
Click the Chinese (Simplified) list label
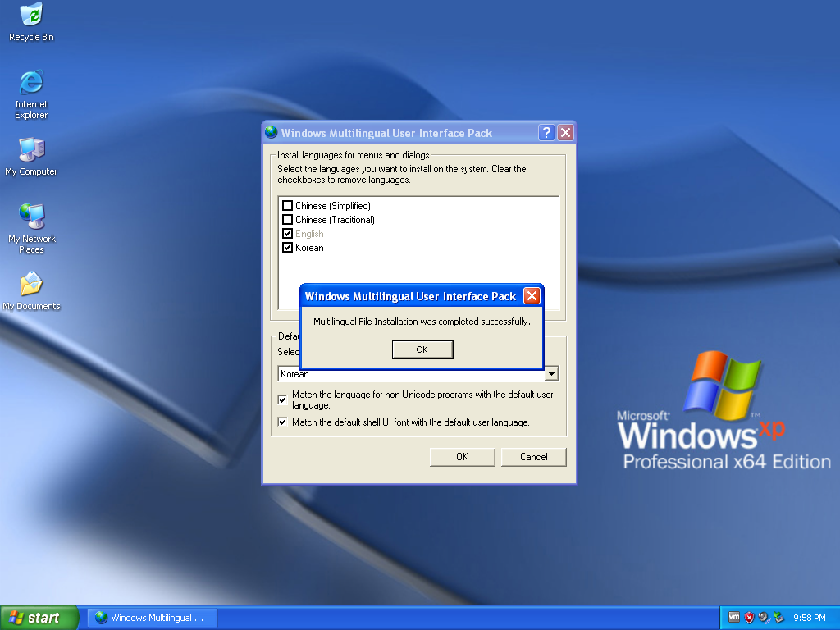(333, 206)
